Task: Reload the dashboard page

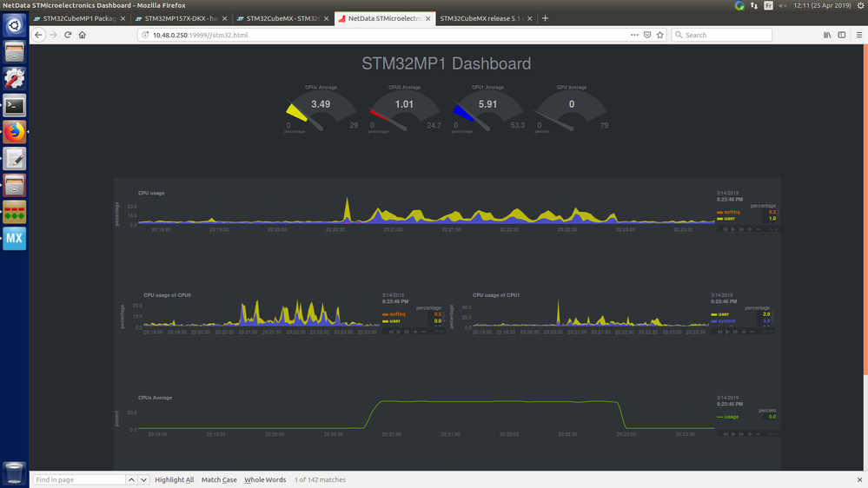Action: (x=68, y=35)
